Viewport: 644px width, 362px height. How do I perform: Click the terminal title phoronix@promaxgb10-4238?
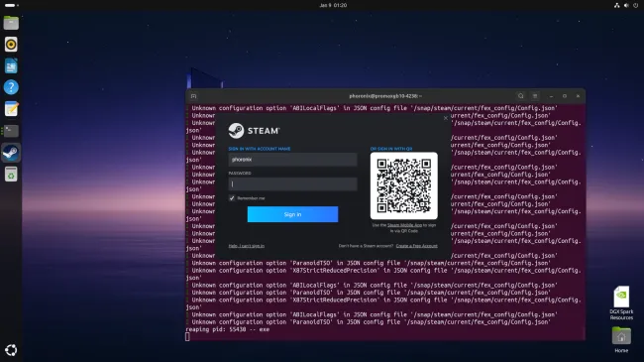coord(384,96)
